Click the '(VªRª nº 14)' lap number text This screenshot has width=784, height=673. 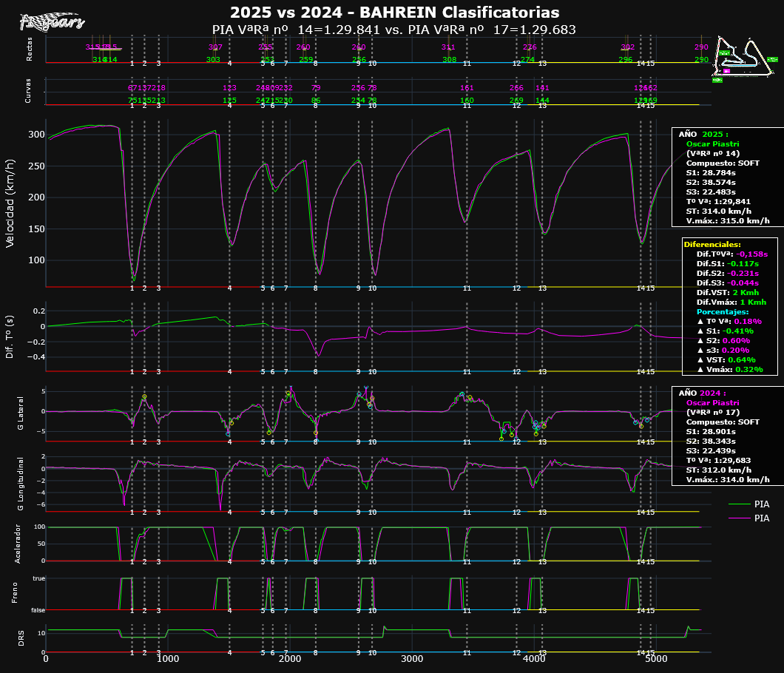click(x=712, y=154)
